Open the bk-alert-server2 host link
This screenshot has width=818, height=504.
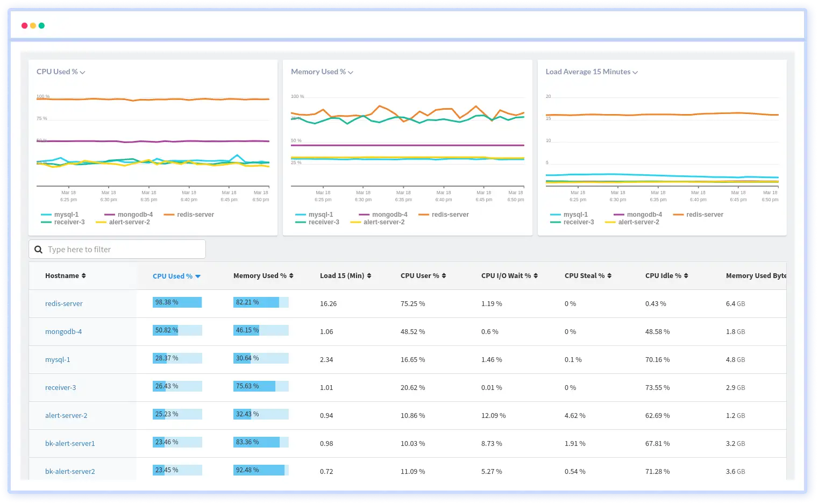click(x=70, y=471)
